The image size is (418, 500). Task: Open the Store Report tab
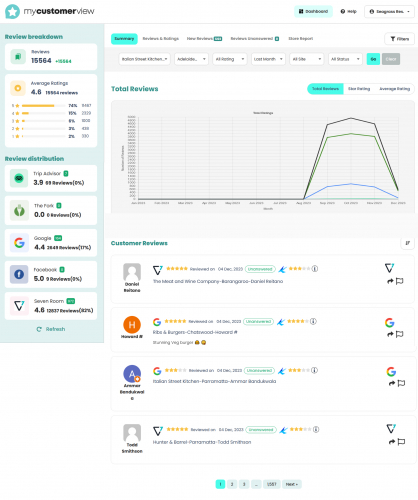click(301, 39)
